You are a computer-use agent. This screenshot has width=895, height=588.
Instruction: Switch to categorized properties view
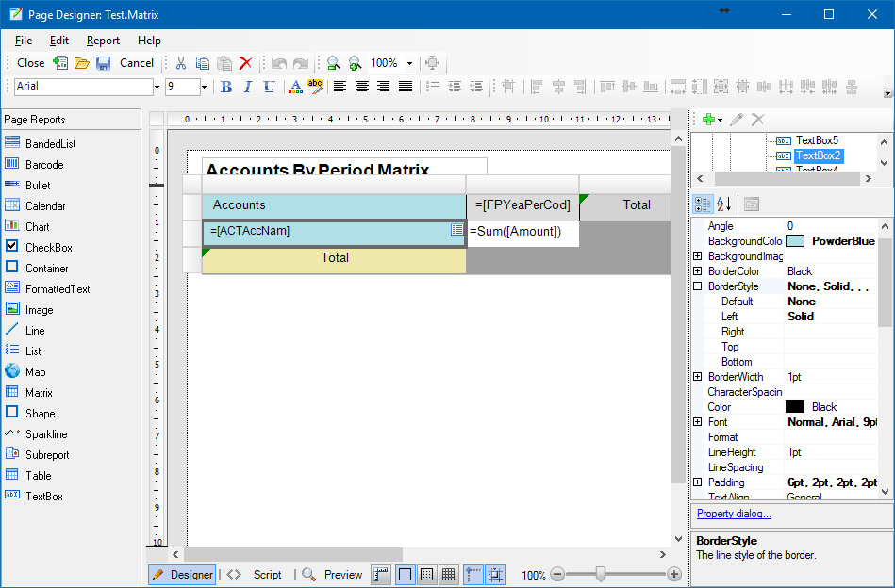tap(703, 204)
